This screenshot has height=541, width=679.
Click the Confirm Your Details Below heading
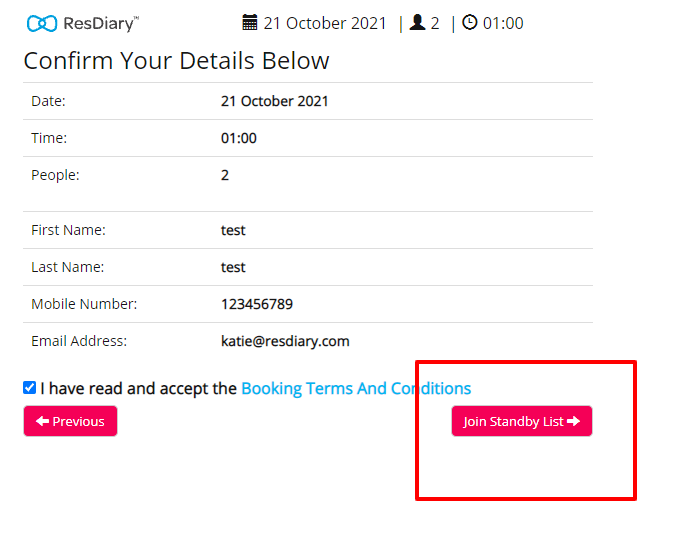176,61
